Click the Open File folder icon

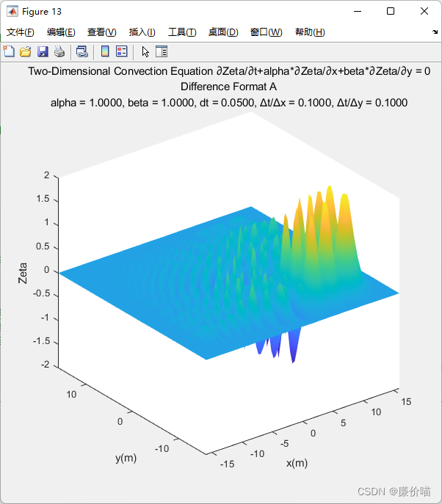pyautogui.click(x=26, y=51)
